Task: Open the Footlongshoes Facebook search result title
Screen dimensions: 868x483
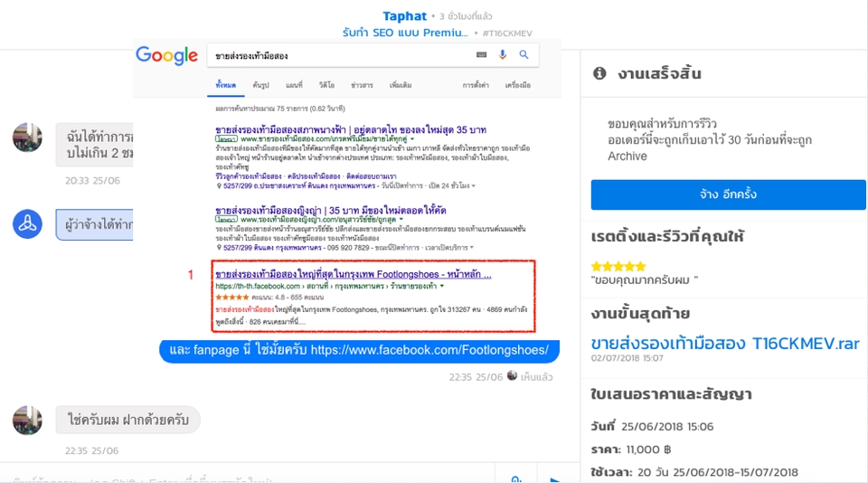Action: (x=353, y=274)
